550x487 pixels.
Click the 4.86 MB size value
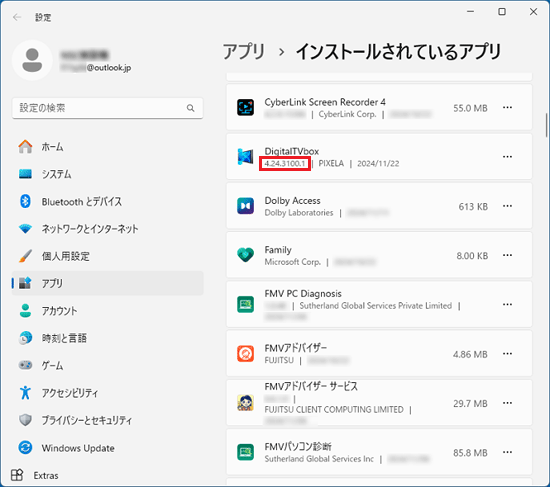coord(470,354)
